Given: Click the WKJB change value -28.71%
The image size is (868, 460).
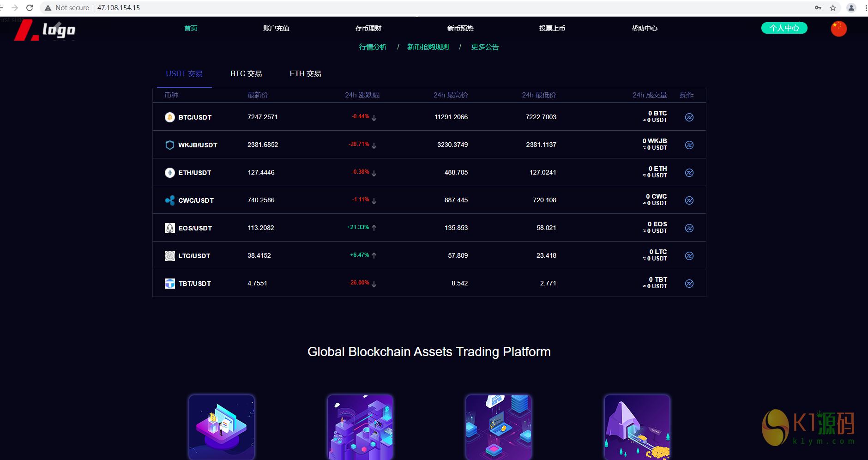Looking at the screenshot, I should point(359,144).
